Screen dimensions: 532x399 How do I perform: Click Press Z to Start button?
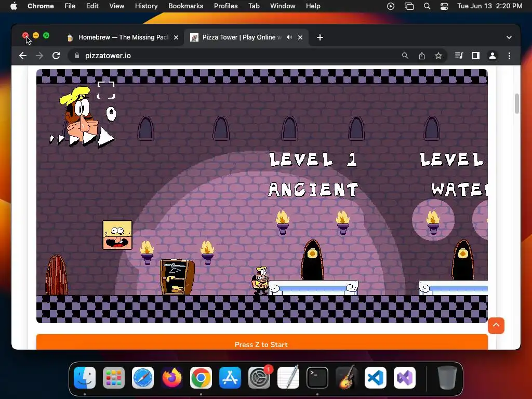(x=262, y=342)
